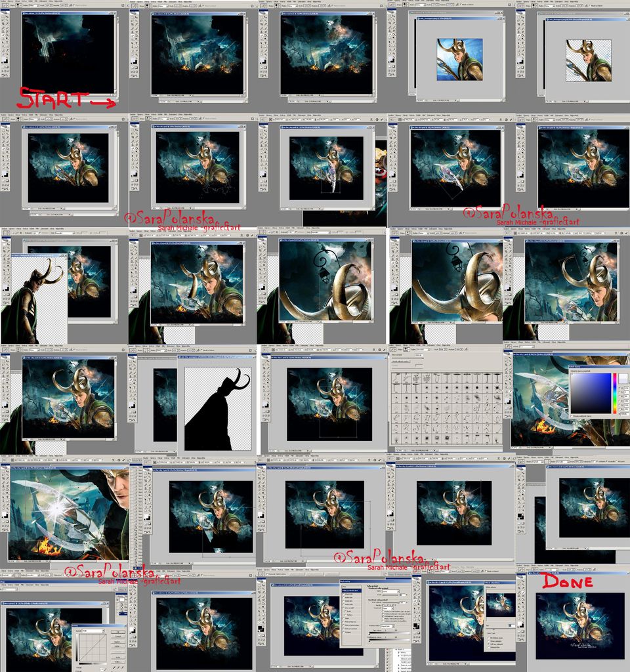Click the Brush tool icon above brush picker
This screenshot has width=630, height=672.
[x=393, y=349]
